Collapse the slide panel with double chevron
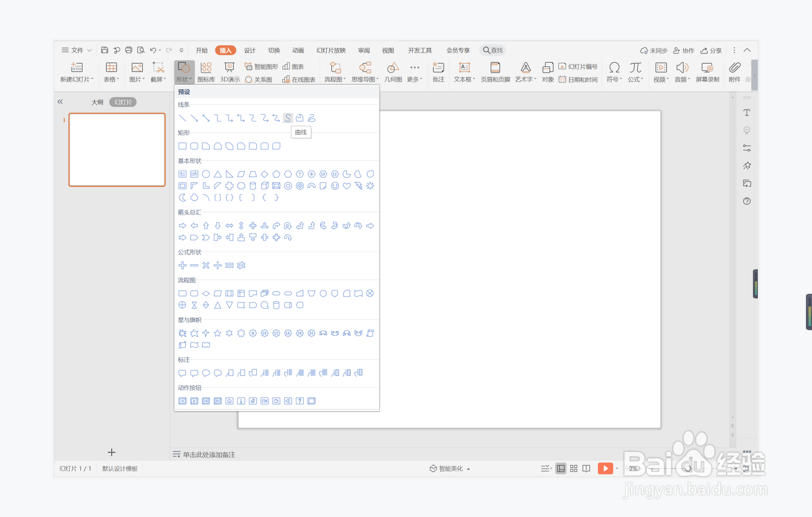The image size is (812, 517). [60, 102]
